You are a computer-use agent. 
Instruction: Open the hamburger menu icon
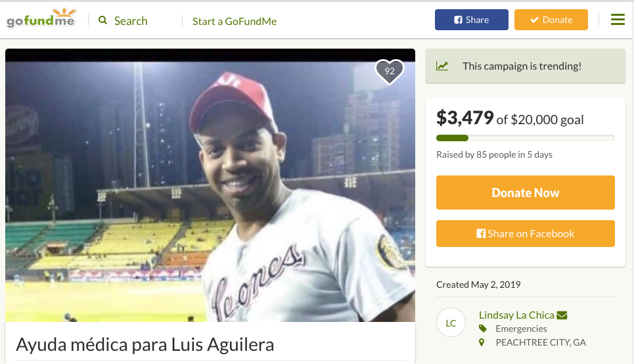(x=618, y=20)
